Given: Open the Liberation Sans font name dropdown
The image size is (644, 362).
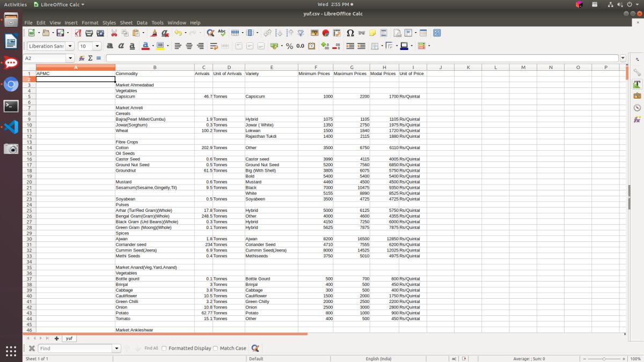Looking at the screenshot, I should pos(70,46).
